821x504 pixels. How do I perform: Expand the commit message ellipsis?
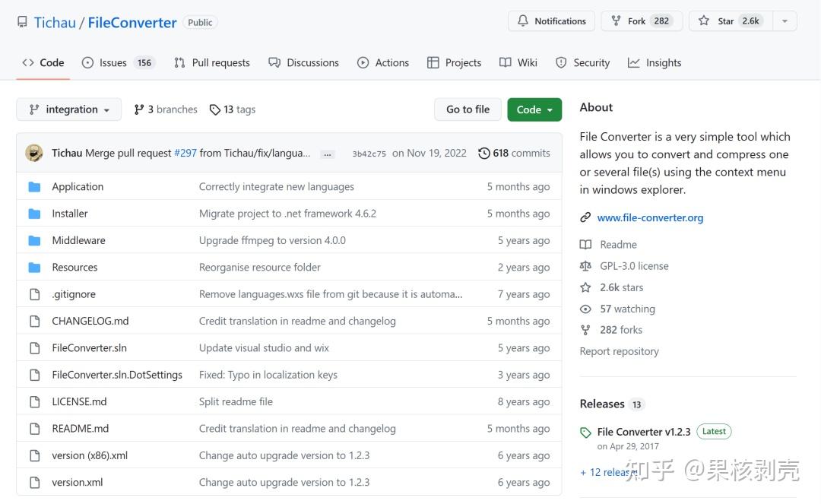pos(328,154)
